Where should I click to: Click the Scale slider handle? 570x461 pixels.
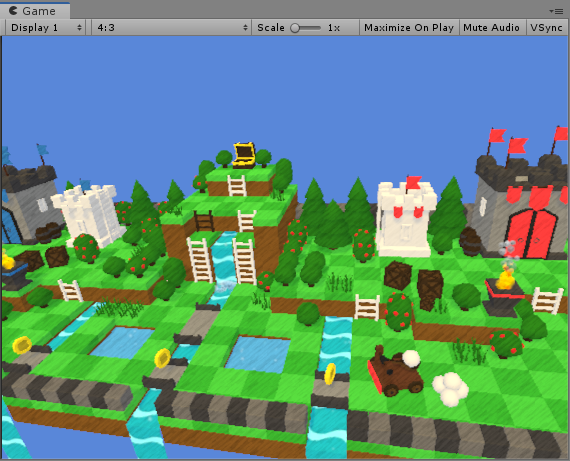point(295,28)
